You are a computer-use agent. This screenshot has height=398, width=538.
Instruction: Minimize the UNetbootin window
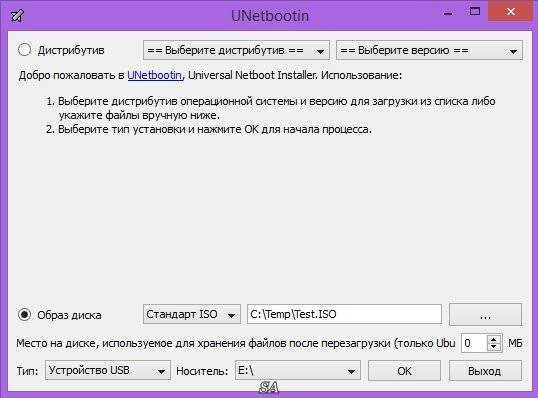pyautogui.click(x=447, y=13)
